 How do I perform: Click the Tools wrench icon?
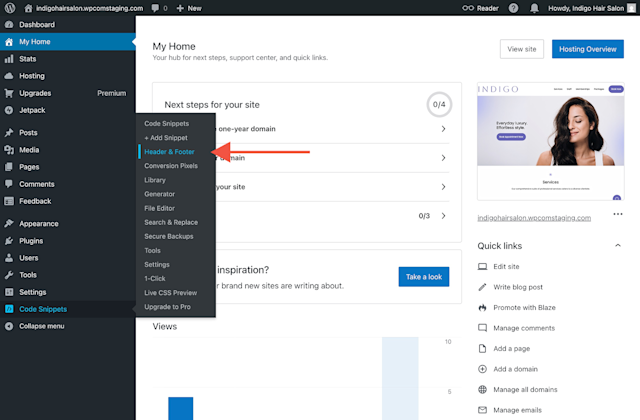(9, 275)
